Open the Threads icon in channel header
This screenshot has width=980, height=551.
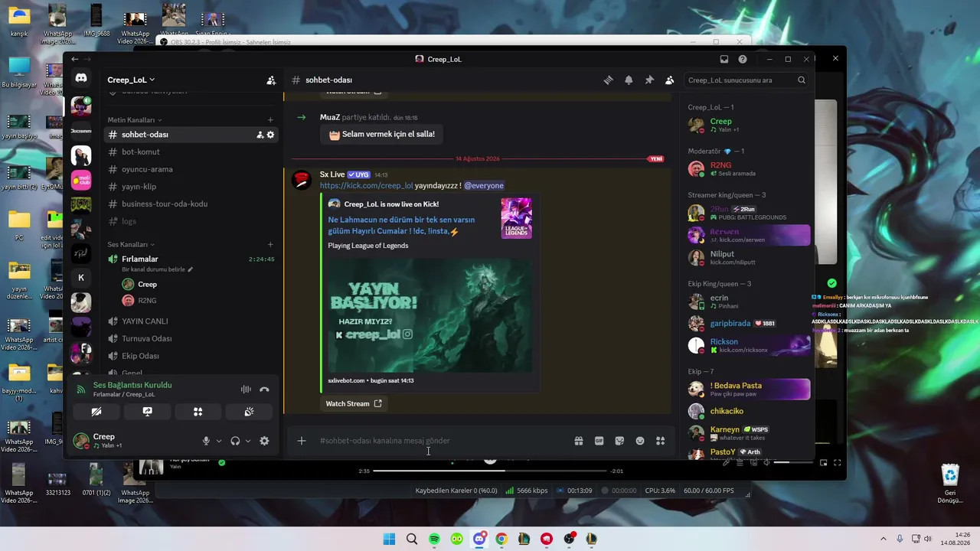[x=608, y=80]
